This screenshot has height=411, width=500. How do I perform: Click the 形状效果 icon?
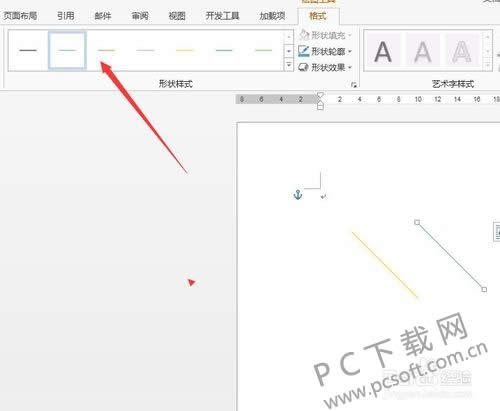pyautogui.click(x=303, y=67)
